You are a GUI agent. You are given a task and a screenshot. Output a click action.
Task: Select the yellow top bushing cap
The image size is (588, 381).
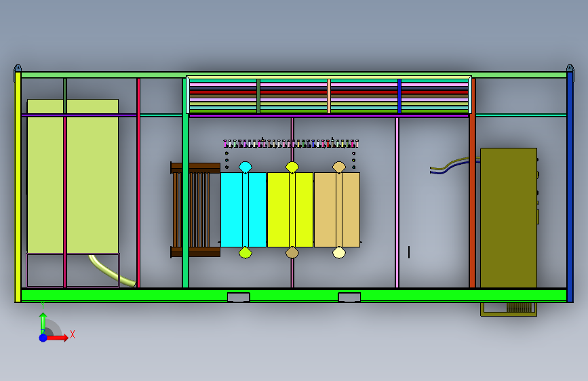click(x=292, y=167)
